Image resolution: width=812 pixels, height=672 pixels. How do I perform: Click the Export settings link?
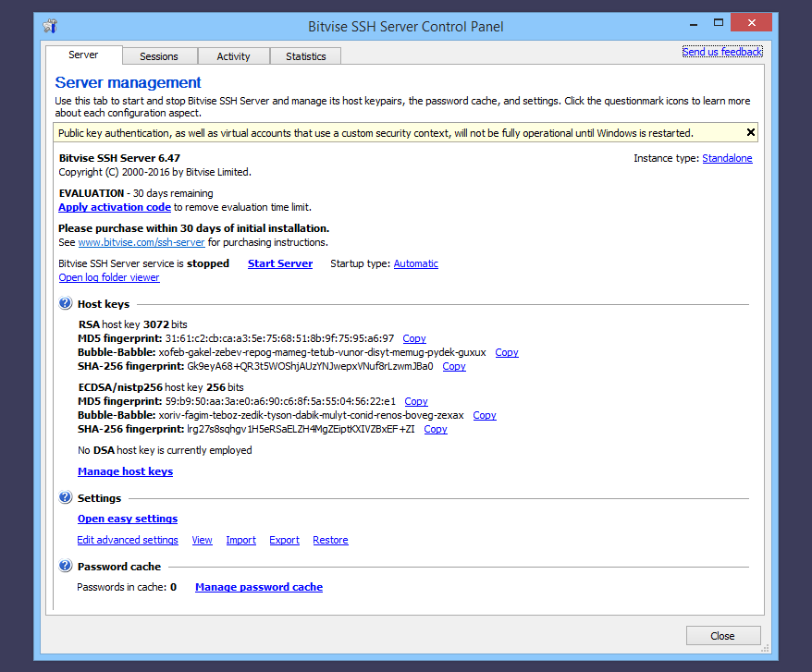point(284,540)
